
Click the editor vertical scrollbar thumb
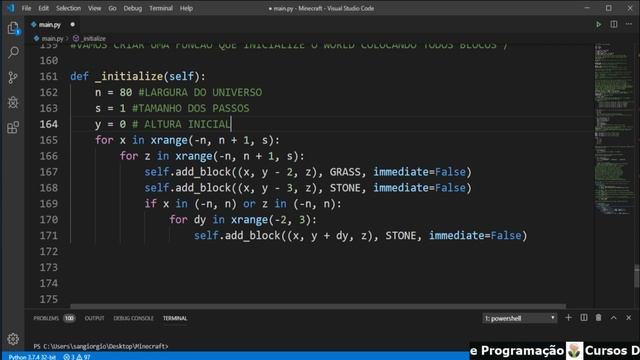[x=637, y=276]
